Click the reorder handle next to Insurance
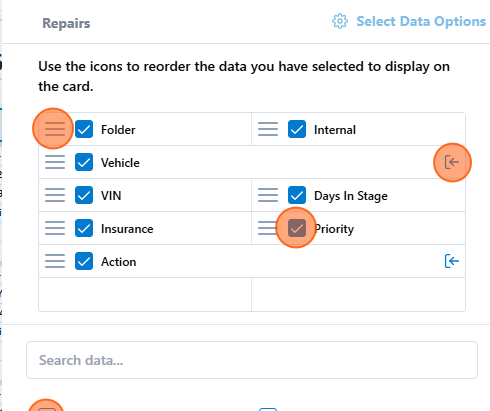Viewport: 490px width, 411px height. (x=55, y=228)
